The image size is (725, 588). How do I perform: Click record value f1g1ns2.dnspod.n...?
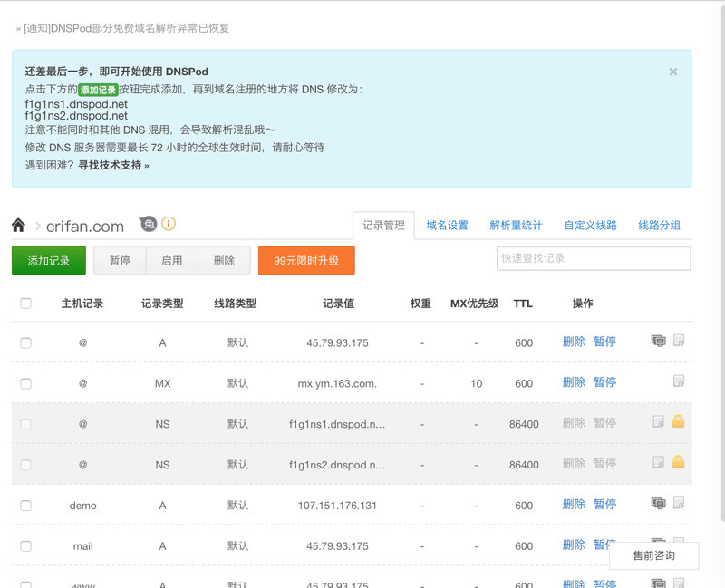tap(337, 465)
